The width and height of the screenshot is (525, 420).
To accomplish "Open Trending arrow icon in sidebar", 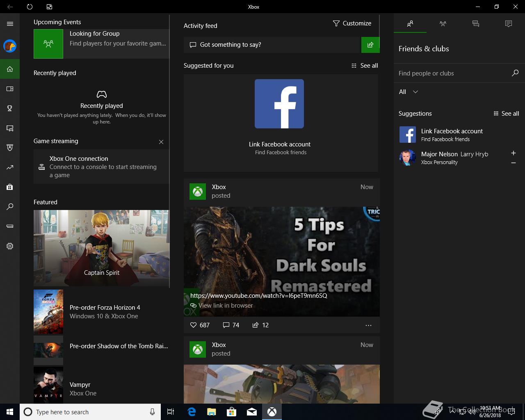I will click(10, 167).
